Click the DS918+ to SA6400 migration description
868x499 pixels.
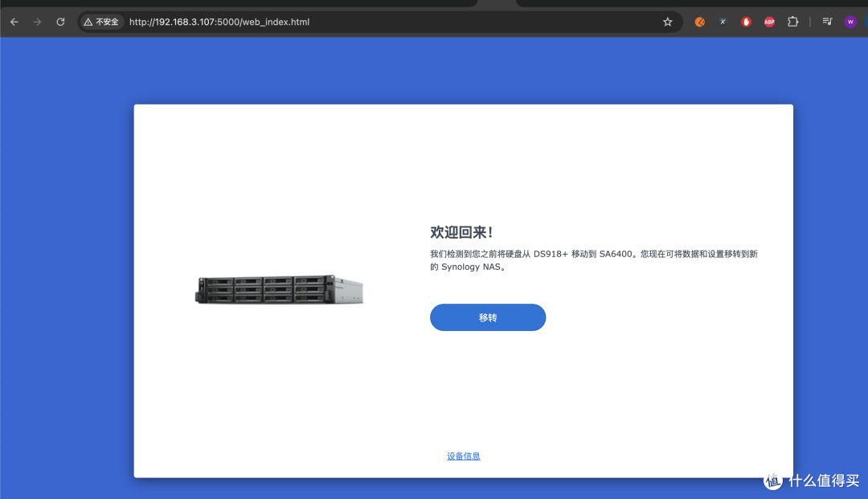[594, 260]
